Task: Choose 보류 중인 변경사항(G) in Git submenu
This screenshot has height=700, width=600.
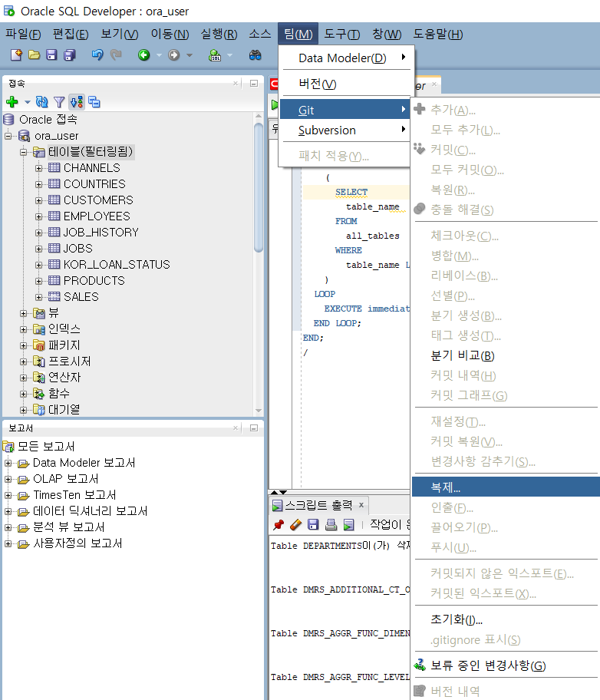Action: coord(506,665)
